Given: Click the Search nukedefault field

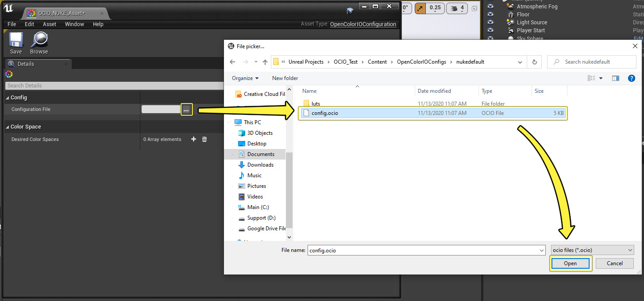Looking at the screenshot, I should tap(595, 62).
